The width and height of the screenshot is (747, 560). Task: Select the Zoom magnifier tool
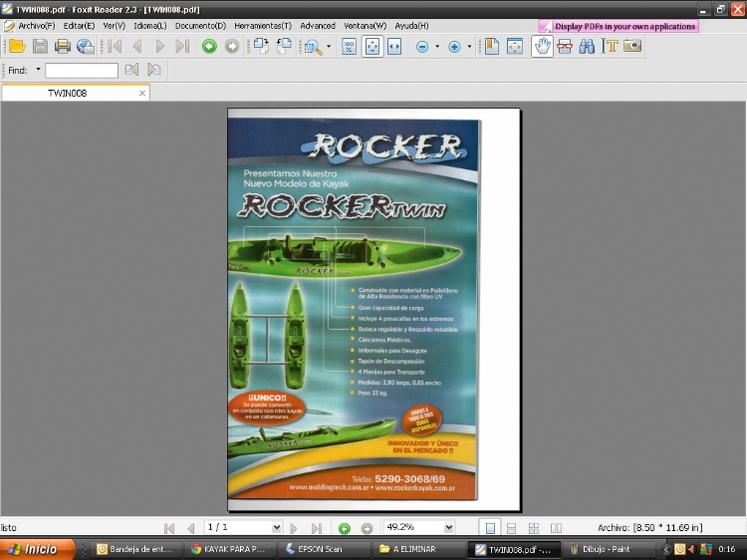313,47
